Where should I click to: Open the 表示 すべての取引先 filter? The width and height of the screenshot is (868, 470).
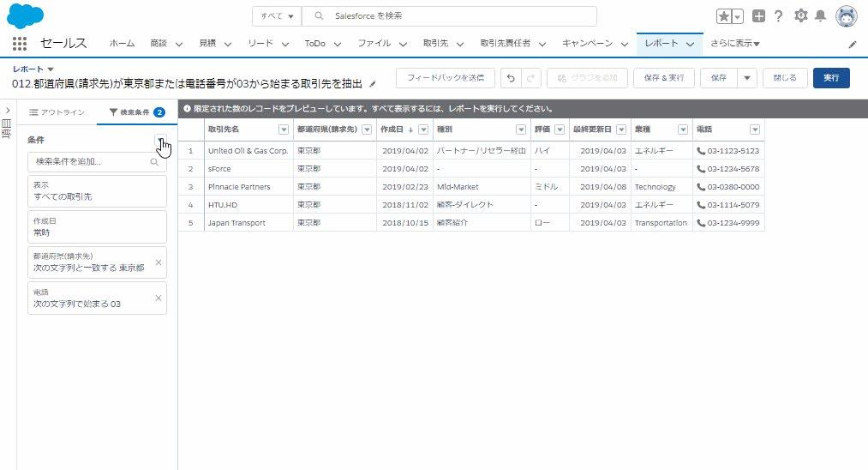tap(97, 191)
